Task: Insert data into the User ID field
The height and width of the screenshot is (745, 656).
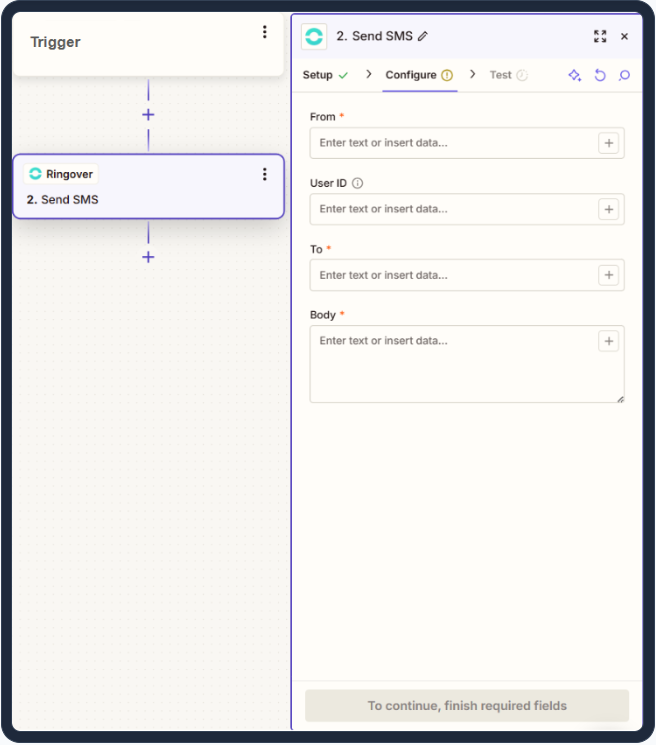Action: point(608,209)
